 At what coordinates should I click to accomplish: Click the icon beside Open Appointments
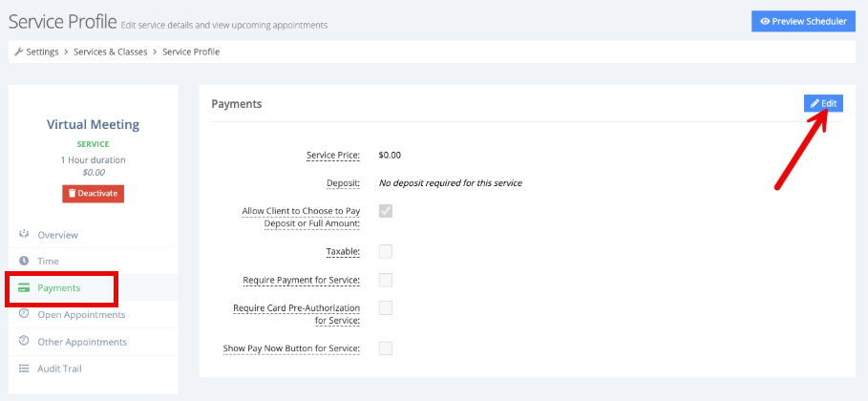(24, 313)
